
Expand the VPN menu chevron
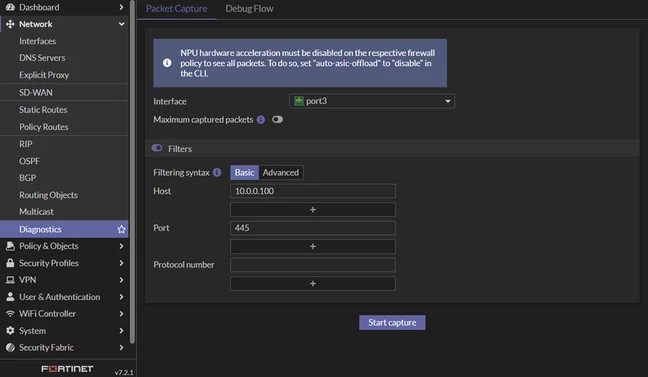tap(121, 280)
